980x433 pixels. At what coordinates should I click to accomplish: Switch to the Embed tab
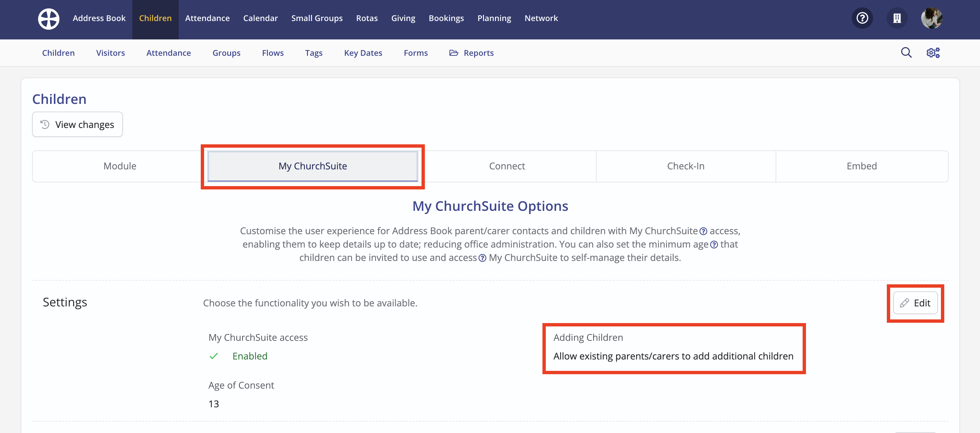point(862,166)
